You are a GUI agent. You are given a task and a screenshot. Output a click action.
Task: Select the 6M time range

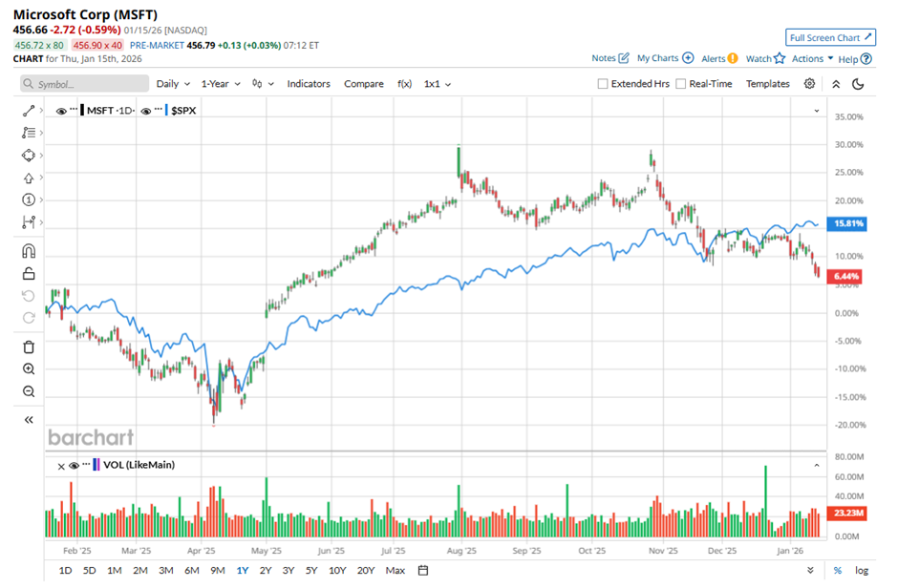pos(191,570)
